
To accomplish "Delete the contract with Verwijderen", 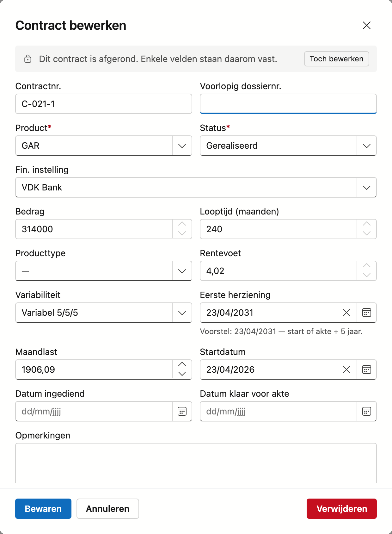I will (342, 509).
